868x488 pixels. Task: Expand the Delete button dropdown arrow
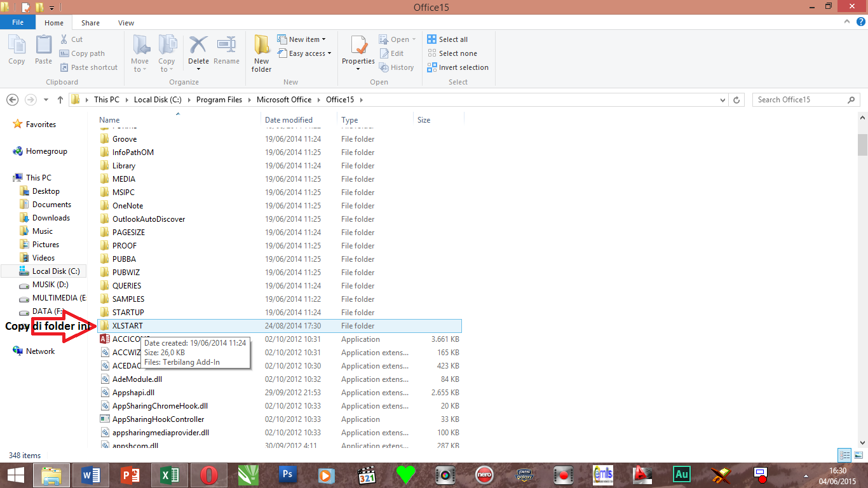(x=198, y=69)
